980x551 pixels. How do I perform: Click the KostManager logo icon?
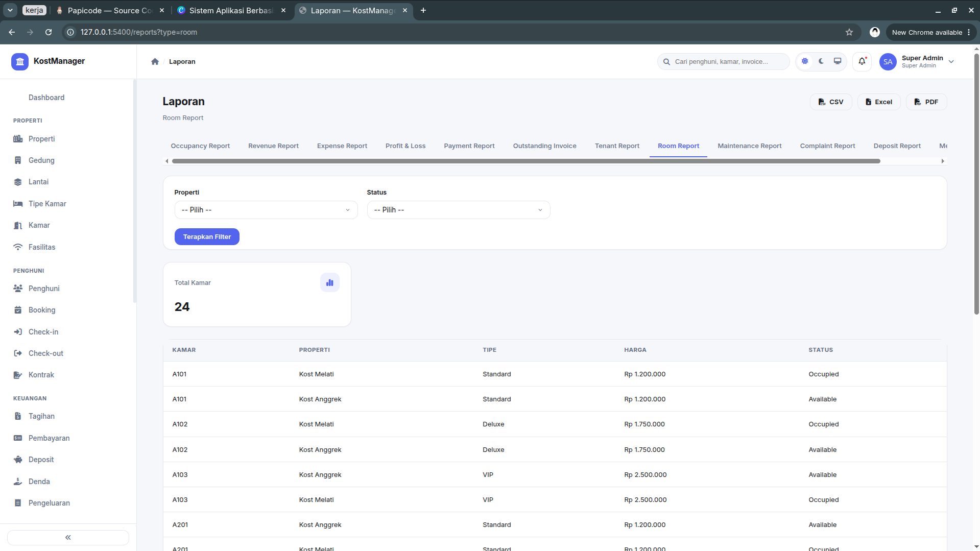(x=20, y=61)
